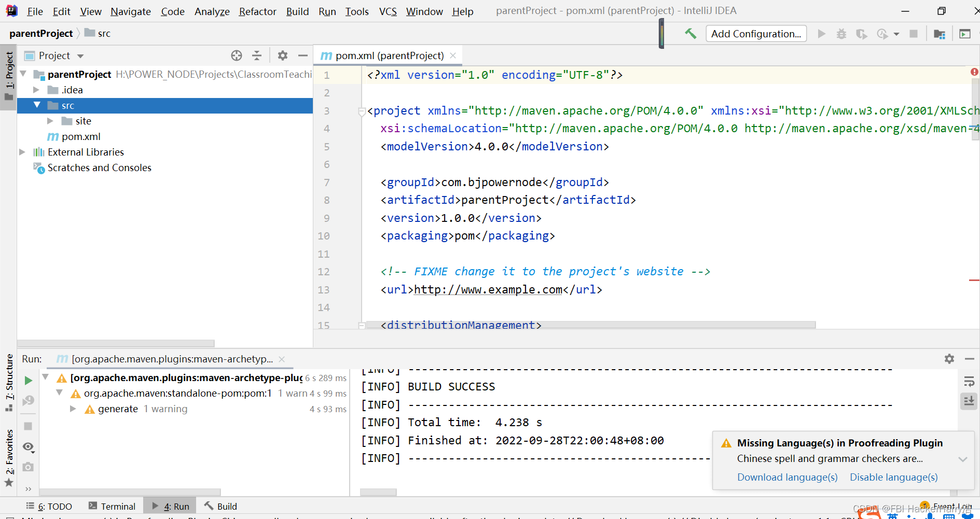The height and width of the screenshot is (519, 980).
Task: Toggle the 2: Favorites side tool window
Action: click(9, 458)
